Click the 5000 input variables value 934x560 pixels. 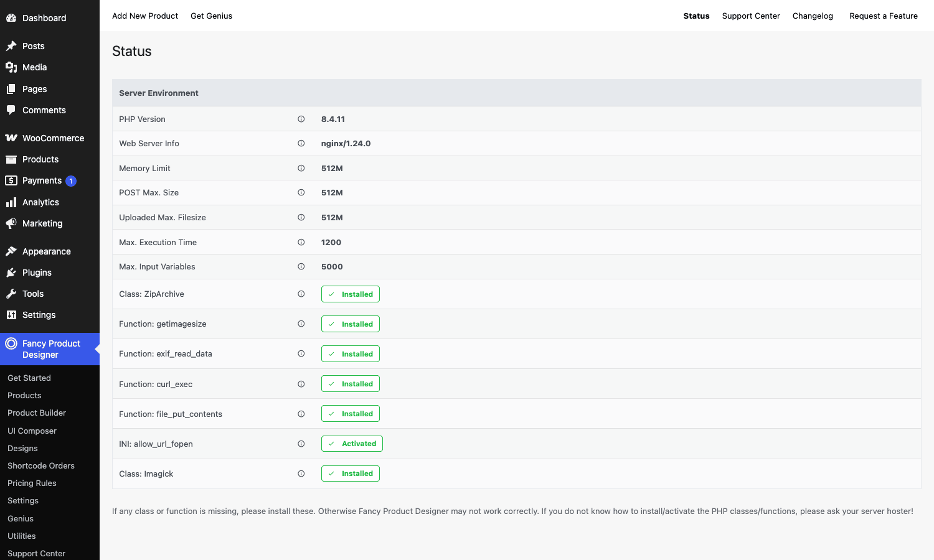(332, 266)
